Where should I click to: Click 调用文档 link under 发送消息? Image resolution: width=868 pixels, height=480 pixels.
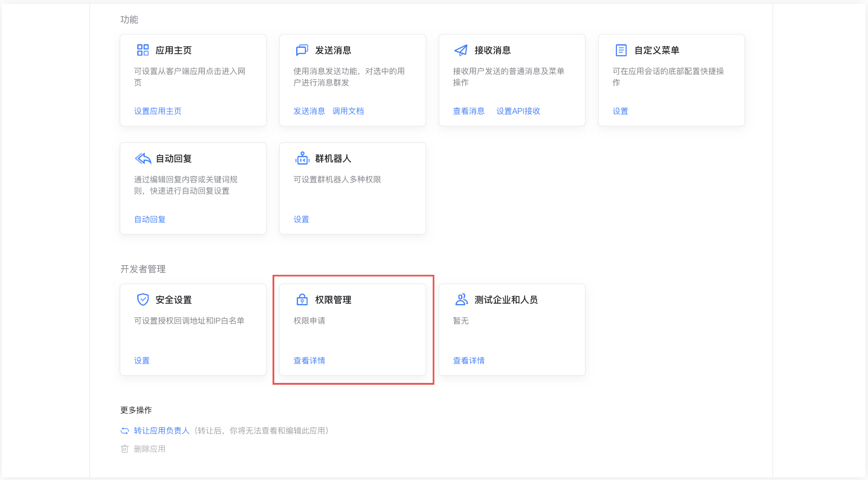[x=348, y=111]
